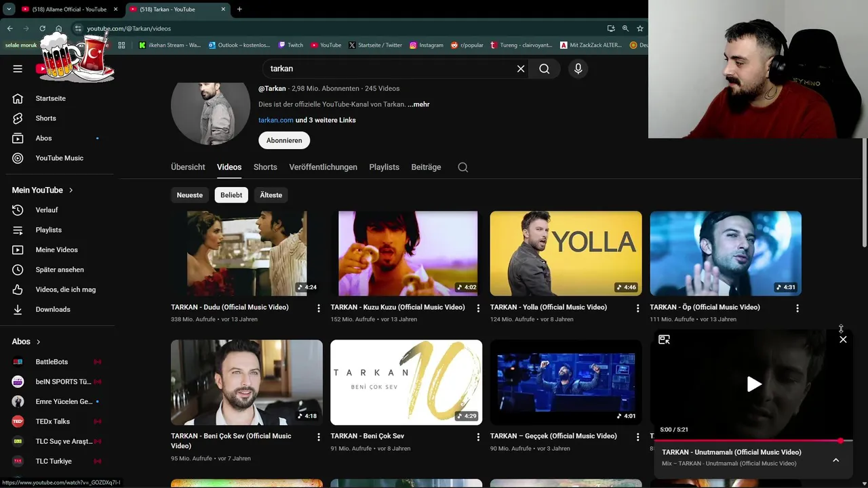Open options menu for Dudu video

318,308
